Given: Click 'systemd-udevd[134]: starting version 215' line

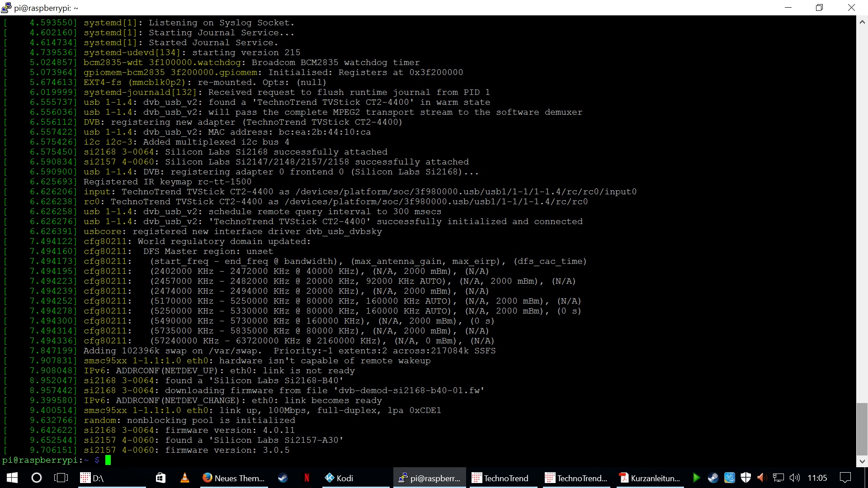Looking at the screenshot, I should [192, 52].
